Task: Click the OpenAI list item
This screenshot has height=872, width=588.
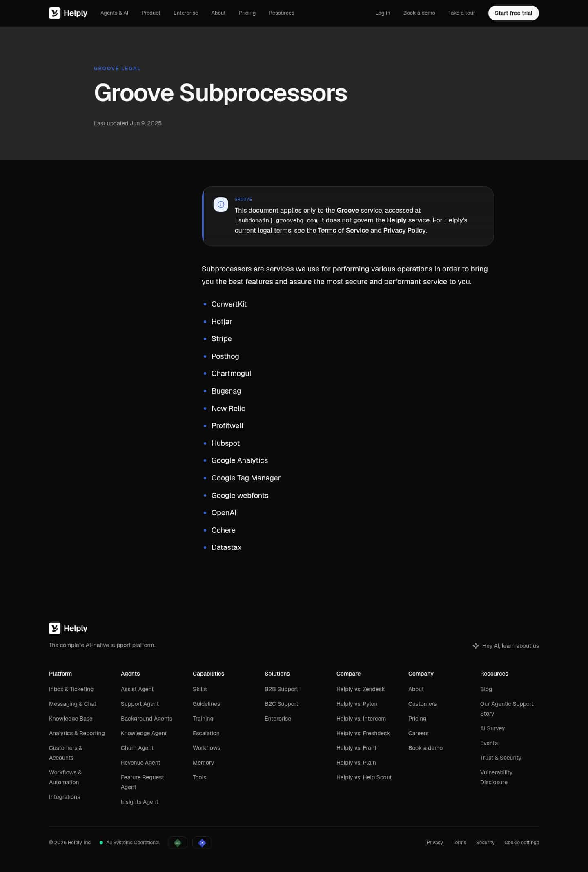Action: pos(224,513)
